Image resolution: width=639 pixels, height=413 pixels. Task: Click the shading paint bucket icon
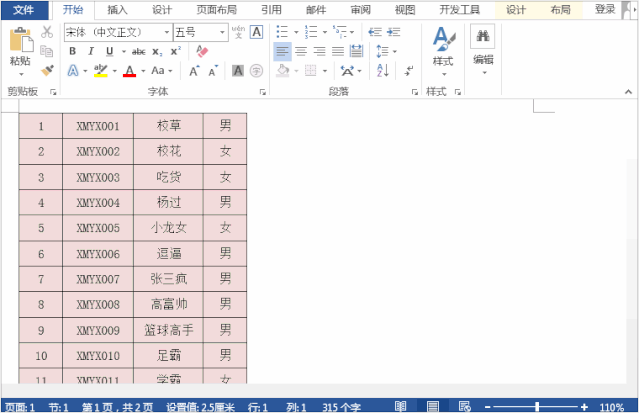pos(282,71)
